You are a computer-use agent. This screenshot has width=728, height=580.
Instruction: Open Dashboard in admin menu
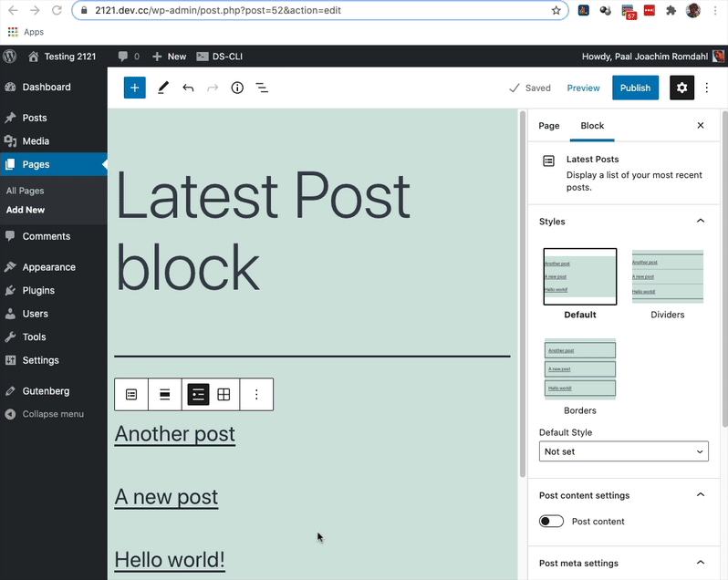(x=54, y=87)
